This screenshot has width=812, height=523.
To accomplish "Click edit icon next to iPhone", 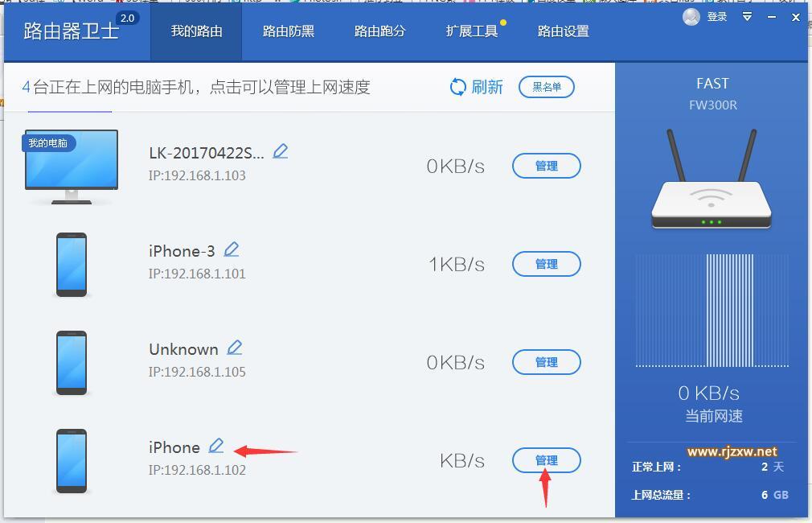I will [216, 446].
